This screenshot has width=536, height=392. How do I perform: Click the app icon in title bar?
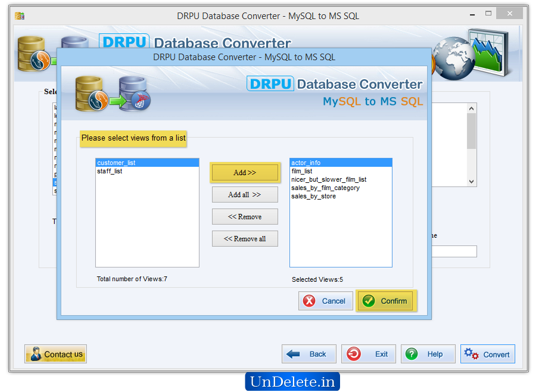click(x=20, y=15)
